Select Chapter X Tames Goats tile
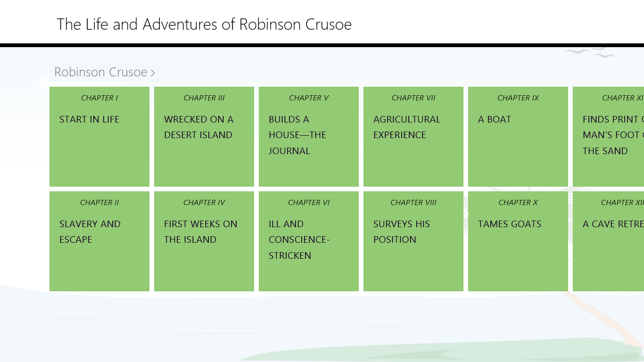This screenshot has height=362, width=644. (518, 241)
